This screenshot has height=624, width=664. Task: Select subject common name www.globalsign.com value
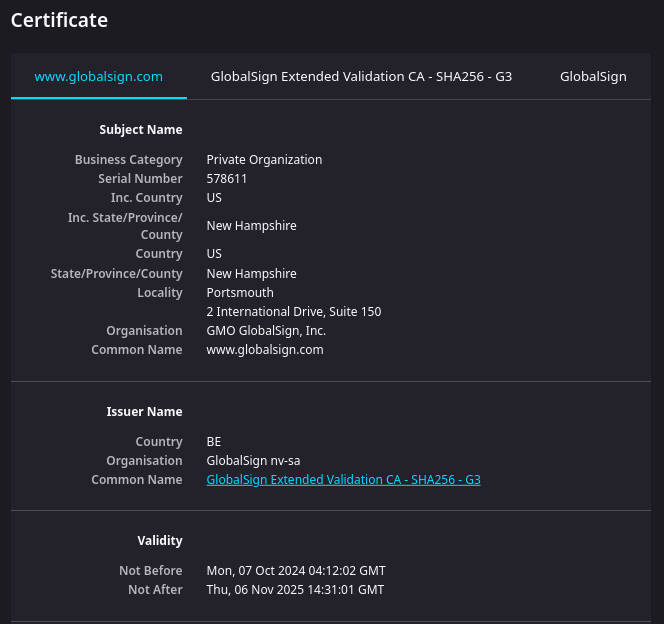(x=265, y=350)
